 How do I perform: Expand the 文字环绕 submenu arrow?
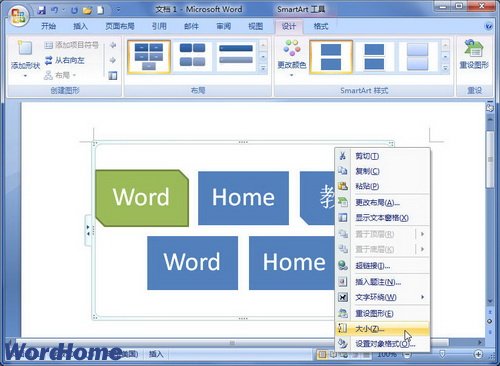pyautogui.click(x=423, y=297)
